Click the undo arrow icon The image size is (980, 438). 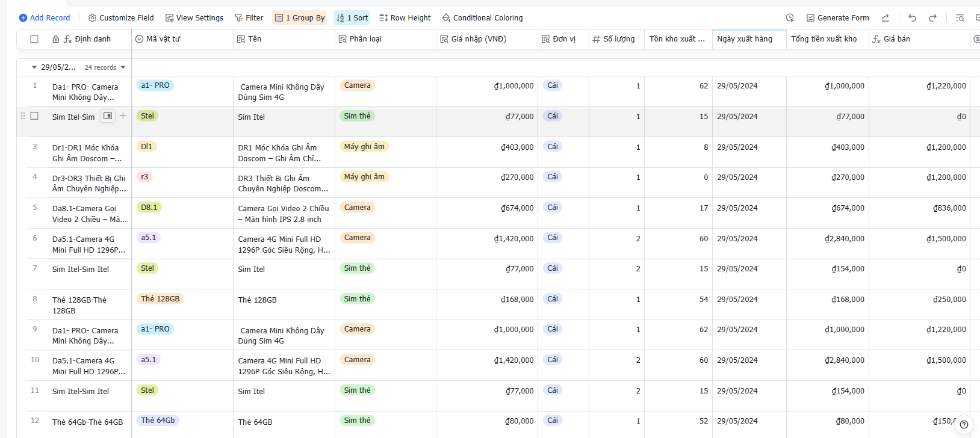point(912,18)
